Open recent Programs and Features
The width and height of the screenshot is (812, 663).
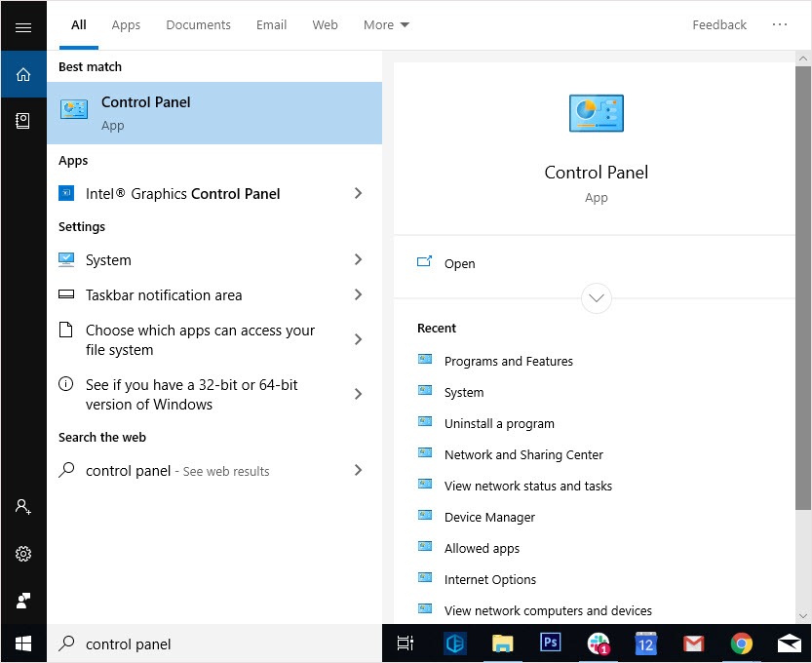coord(509,361)
